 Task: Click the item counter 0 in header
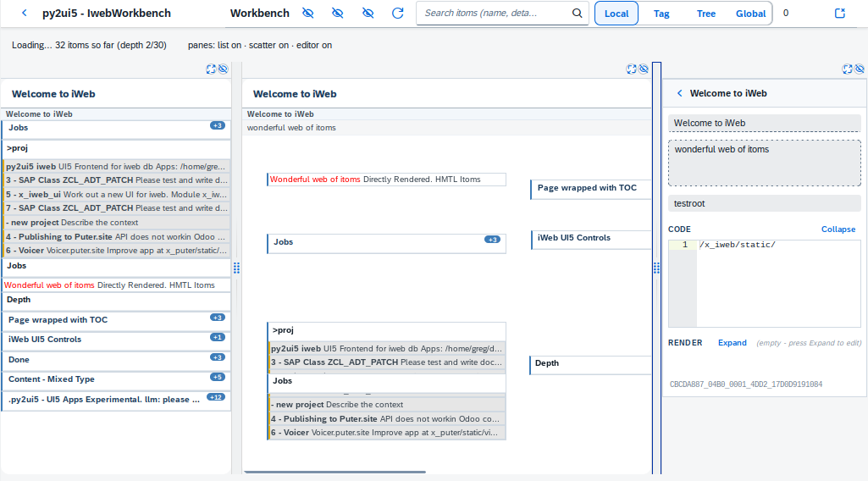coord(786,13)
